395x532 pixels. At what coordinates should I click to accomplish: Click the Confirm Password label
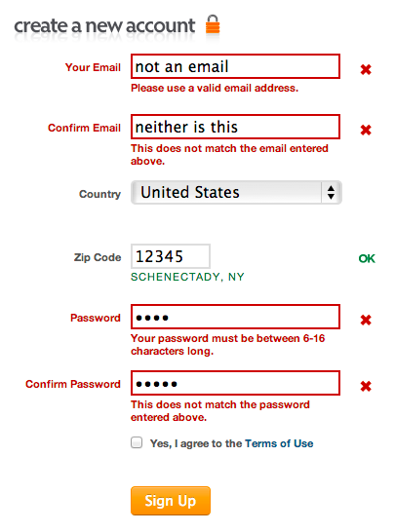pos(73,384)
